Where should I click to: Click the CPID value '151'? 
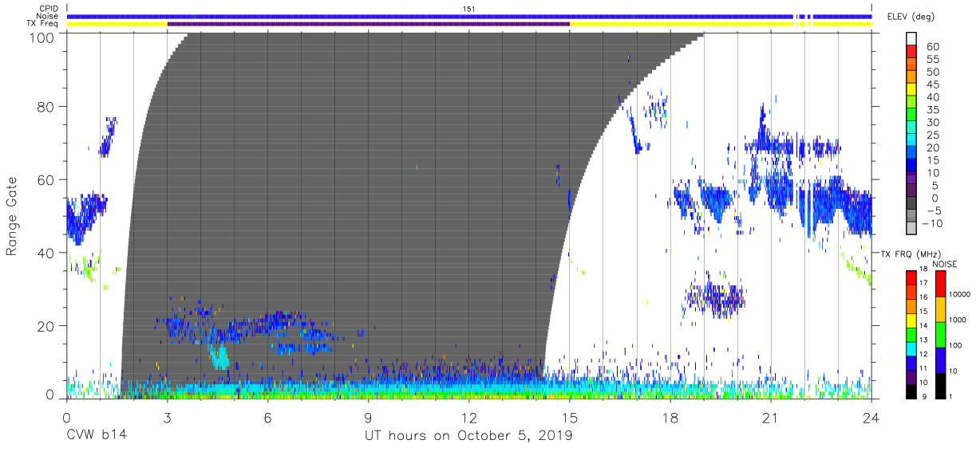469,9
